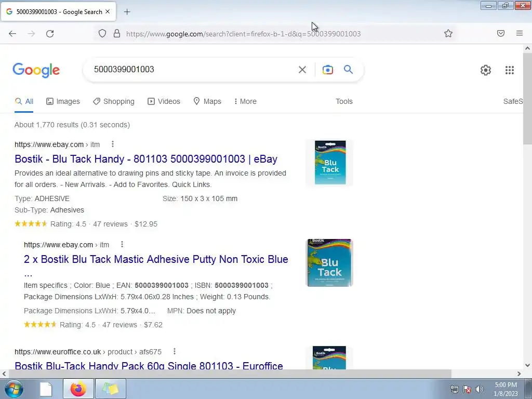532x399 pixels.
Task: Open Bostik Blu-Tack Handy Pack Euroffice link
Action: click(x=149, y=365)
